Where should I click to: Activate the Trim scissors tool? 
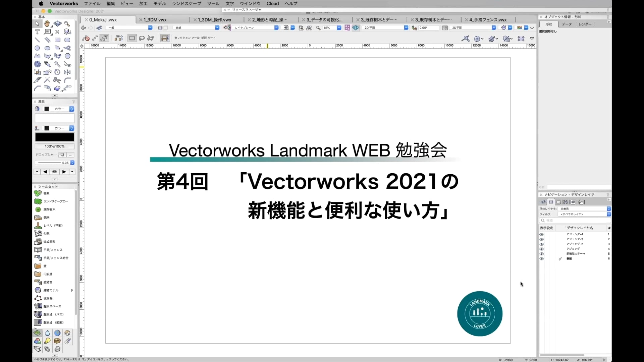[57, 80]
